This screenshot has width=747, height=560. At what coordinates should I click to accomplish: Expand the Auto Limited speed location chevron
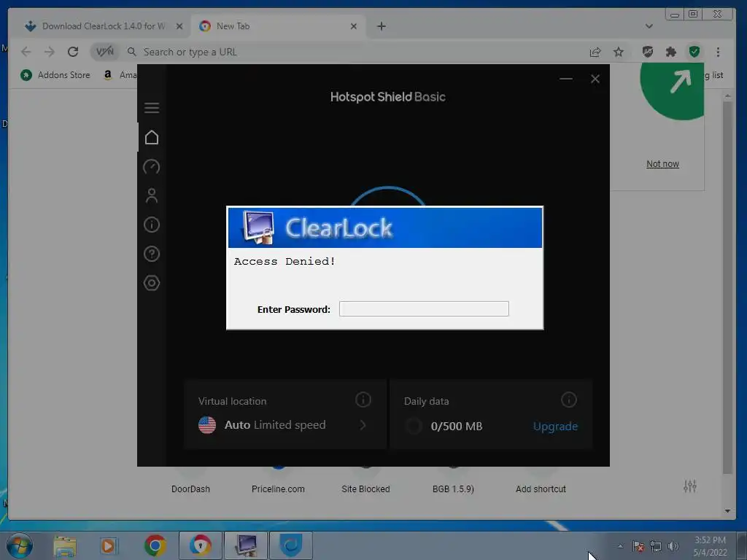tap(363, 425)
